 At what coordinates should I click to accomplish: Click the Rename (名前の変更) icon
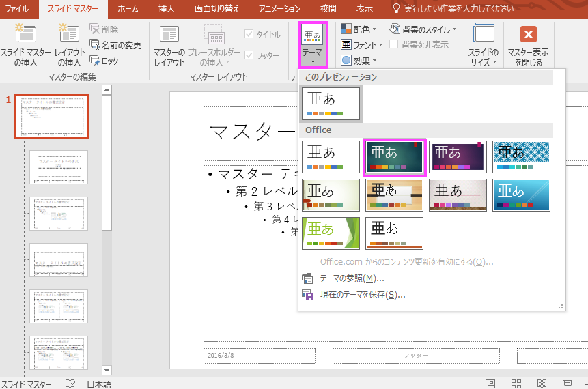(x=95, y=45)
